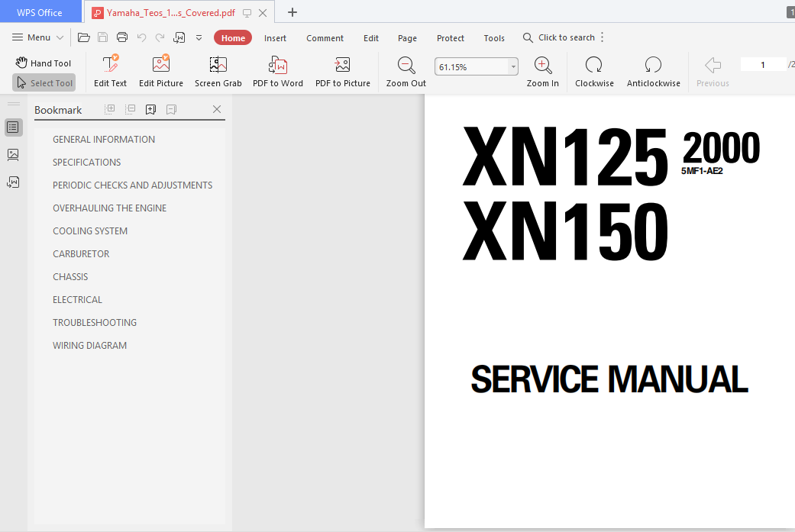The width and height of the screenshot is (795, 532).
Task: Click the Print icon
Action: (121, 37)
